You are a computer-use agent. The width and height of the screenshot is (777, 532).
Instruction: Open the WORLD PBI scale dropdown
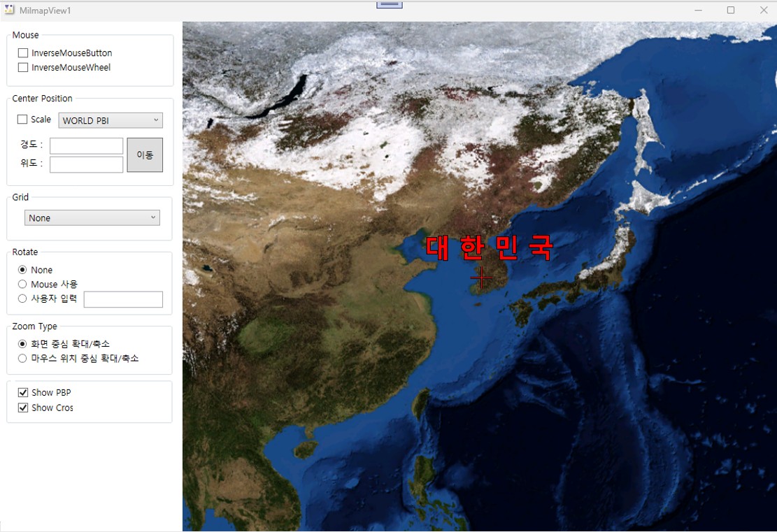111,120
